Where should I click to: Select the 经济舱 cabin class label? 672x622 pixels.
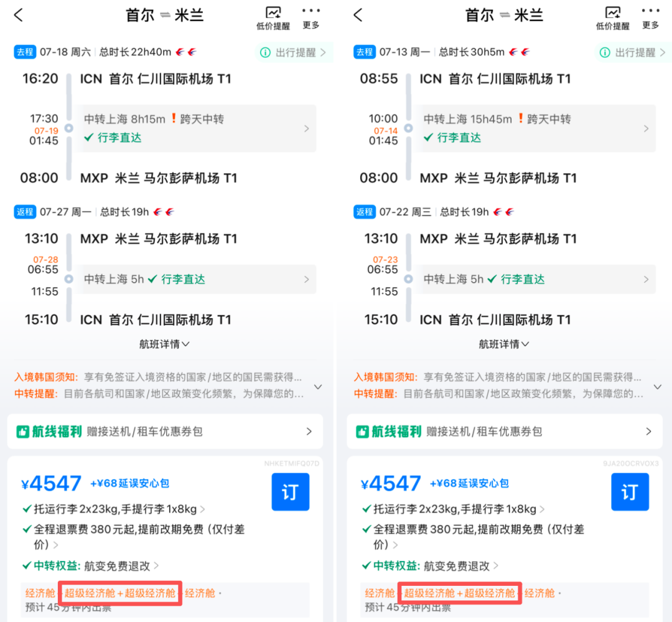[x=40, y=593]
